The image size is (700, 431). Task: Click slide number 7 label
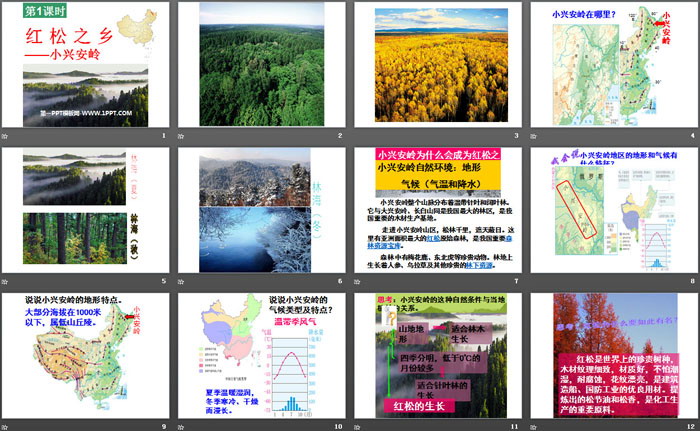pyautogui.click(x=516, y=281)
